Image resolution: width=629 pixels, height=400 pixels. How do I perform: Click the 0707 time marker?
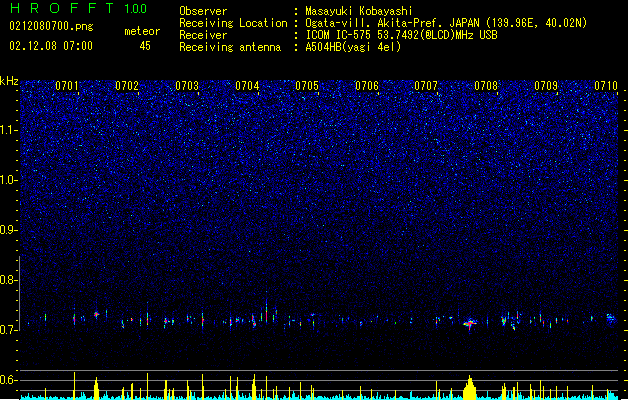point(426,85)
